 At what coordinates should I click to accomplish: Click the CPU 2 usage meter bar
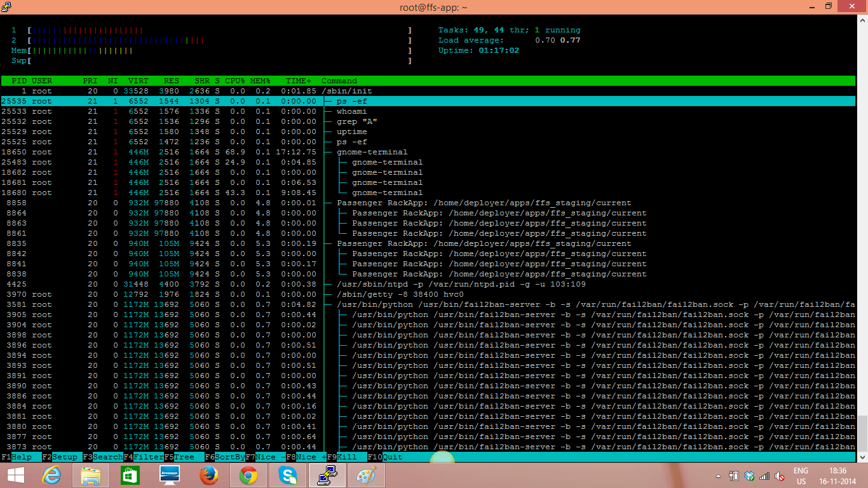[x=220, y=40]
